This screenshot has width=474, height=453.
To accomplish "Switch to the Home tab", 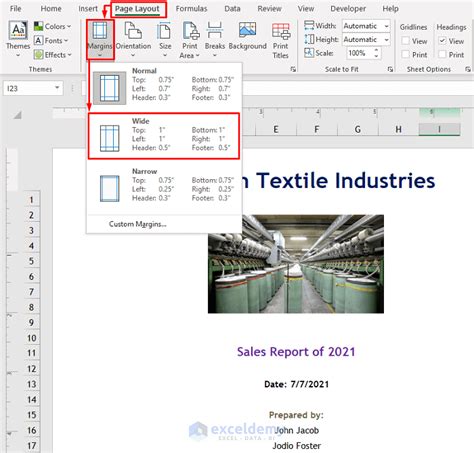I will pos(51,9).
